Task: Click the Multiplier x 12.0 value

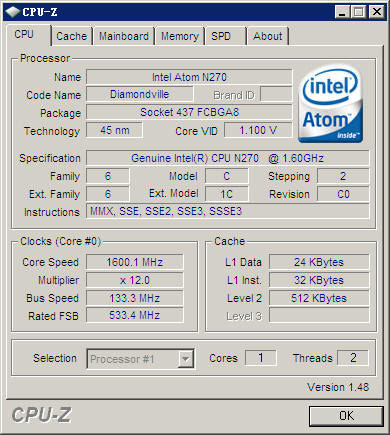Action: 135,280
